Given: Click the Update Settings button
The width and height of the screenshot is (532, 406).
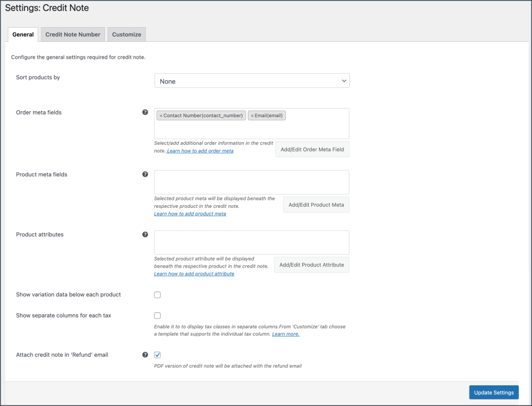Looking at the screenshot, I should click(x=493, y=392).
